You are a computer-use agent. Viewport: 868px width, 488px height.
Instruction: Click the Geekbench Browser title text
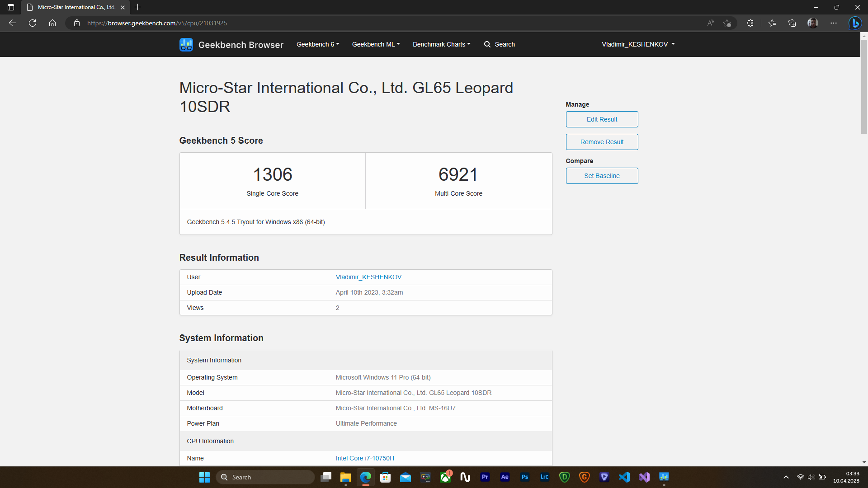click(x=241, y=45)
